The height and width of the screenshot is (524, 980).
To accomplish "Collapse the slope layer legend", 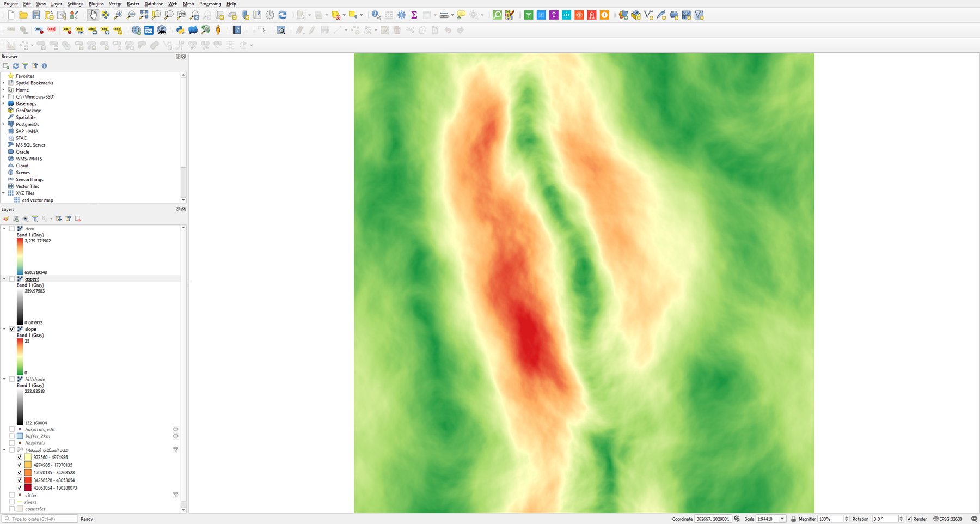I will [4, 329].
